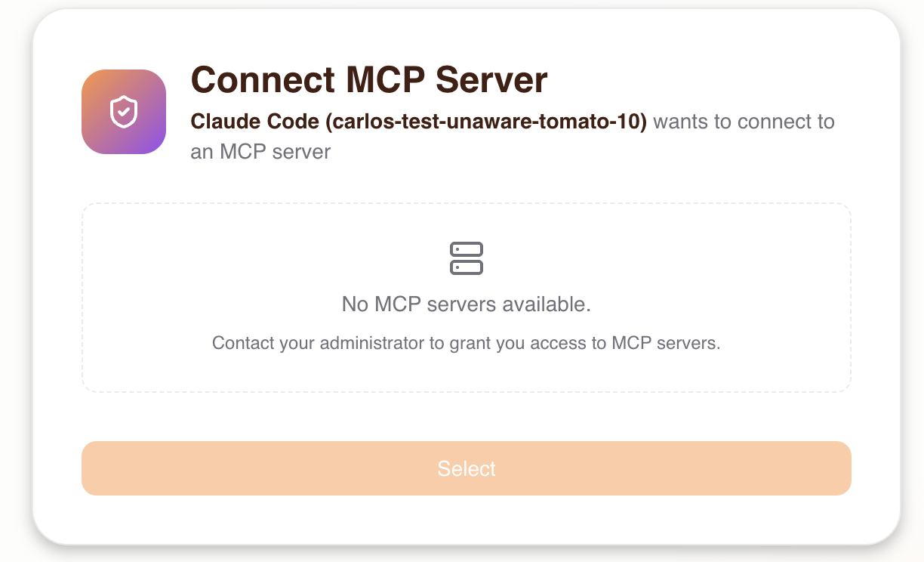Click "MCP servers." ending the hint text
924x562 pixels.
(666, 344)
